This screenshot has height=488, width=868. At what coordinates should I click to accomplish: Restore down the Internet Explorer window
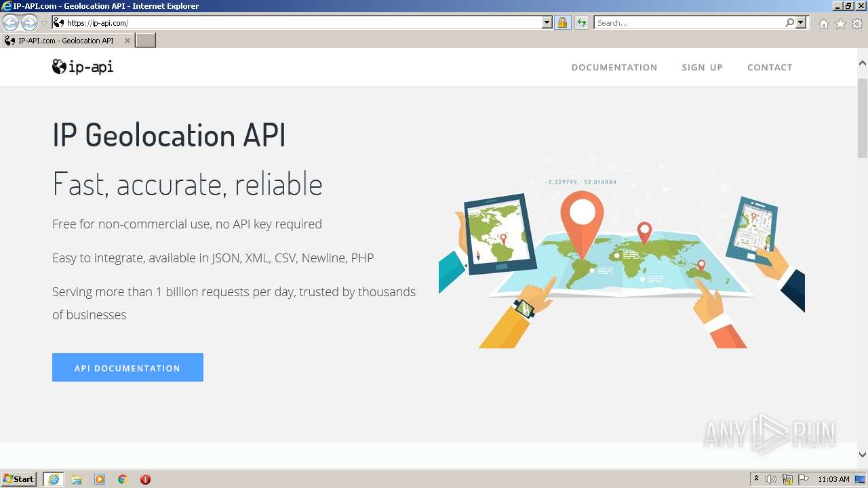coord(849,6)
